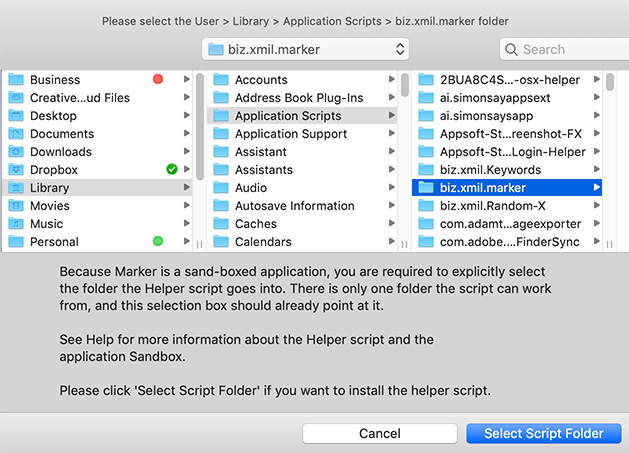The width and height of the screenshot is (629, 453).
Task: Click the Desktop folder icon
Action: pyautogui.click(x=16, y=116)
